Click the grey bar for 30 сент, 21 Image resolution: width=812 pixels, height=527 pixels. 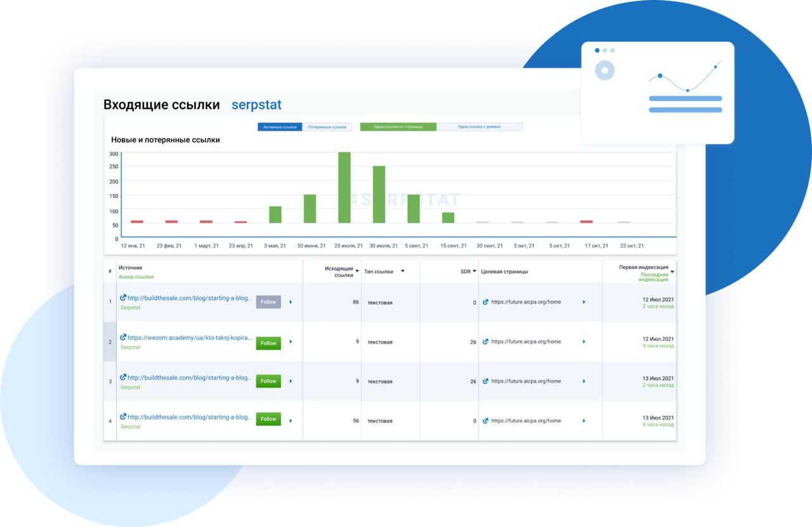[x=483, y=222]
